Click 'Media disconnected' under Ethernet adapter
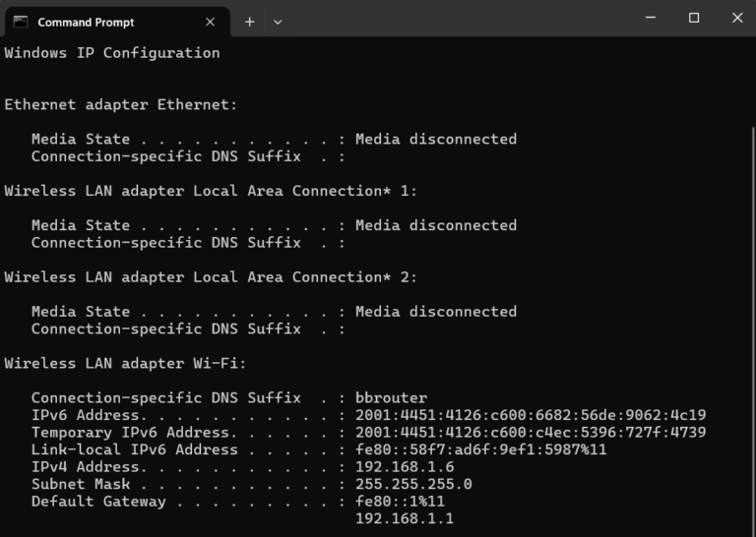Screen dimensions: 756x537 436,140
